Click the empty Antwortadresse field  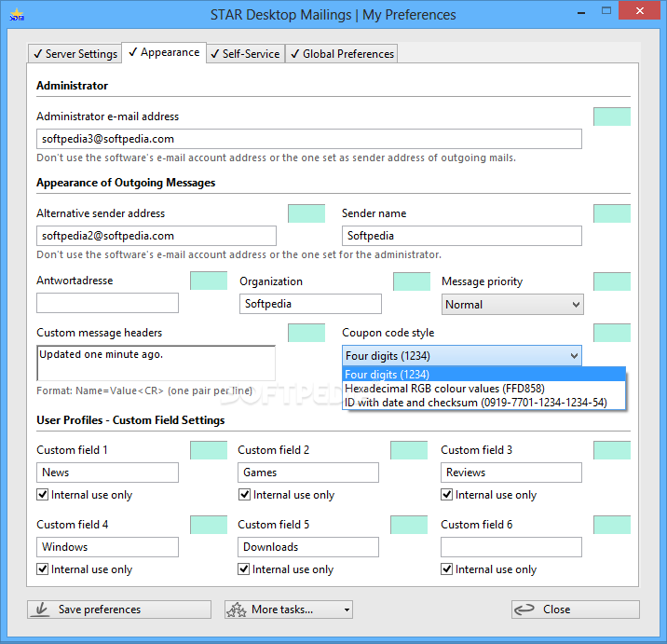click(x=108, y=303)
